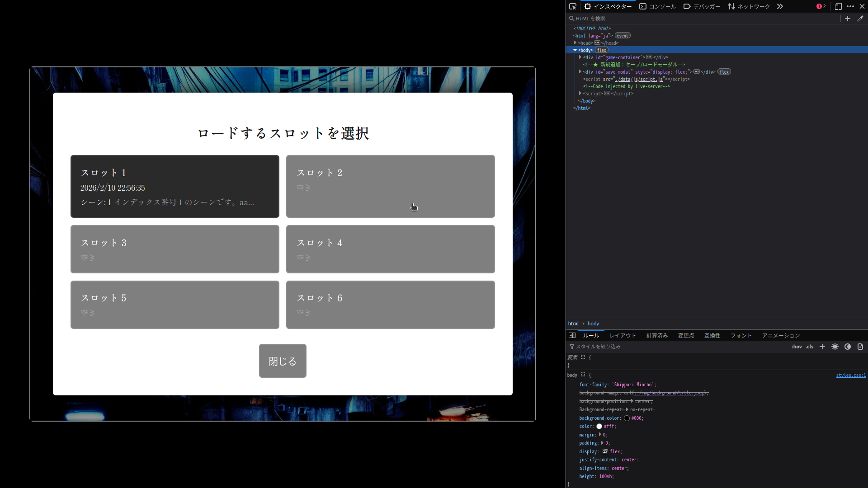Switch to the コンソール tab
This screenshot has width=868, height=488.
(658, 6)
